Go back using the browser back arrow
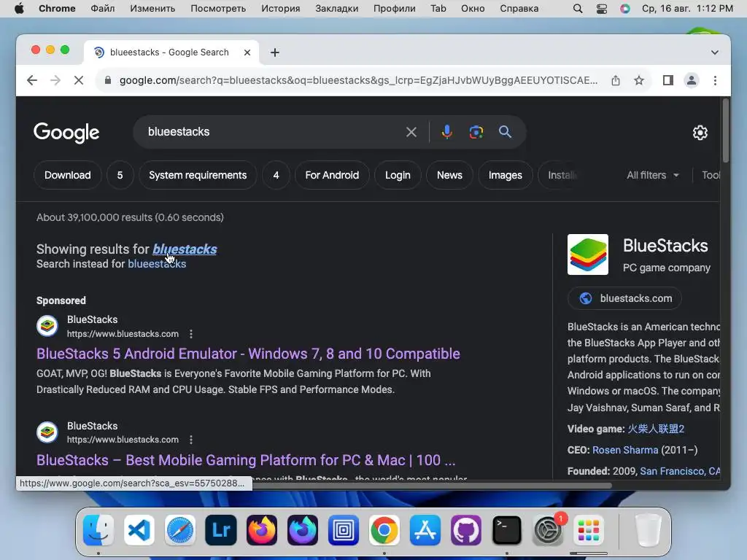The height and width of the screenshot is (560, 747). (32, 80)
